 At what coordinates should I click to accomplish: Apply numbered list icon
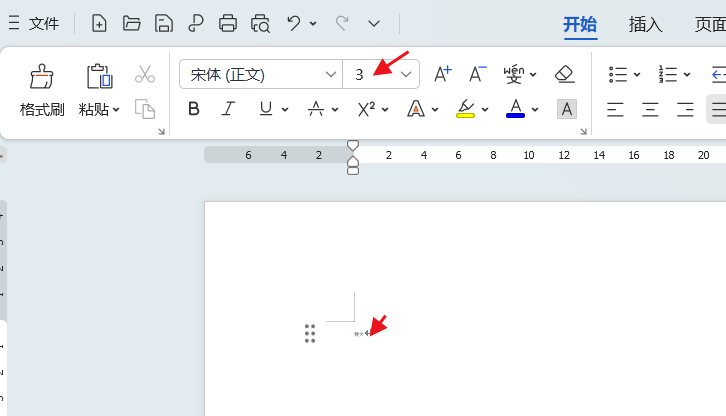click(668, 74)
